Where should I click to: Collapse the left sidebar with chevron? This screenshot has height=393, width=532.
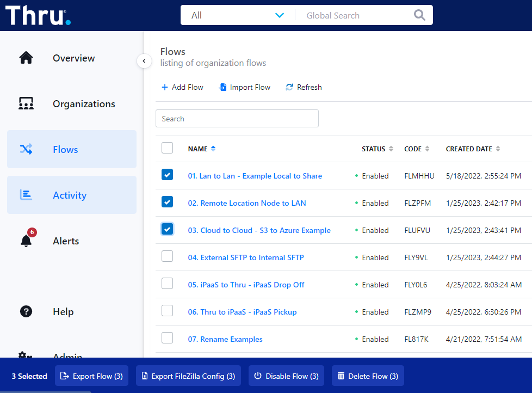pos(144,61)
